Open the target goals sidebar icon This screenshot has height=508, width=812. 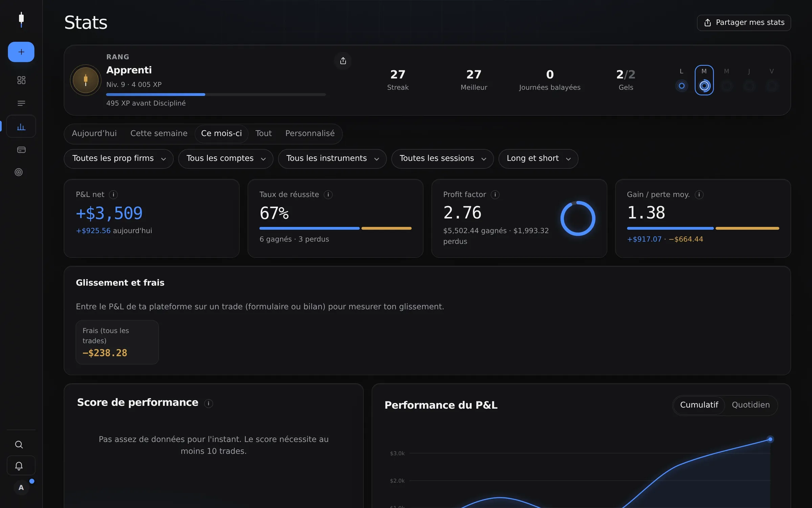click(19, 172)
